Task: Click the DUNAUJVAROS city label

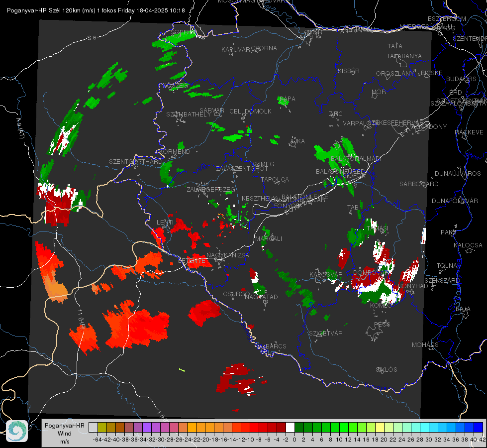Action: point(458,173)
